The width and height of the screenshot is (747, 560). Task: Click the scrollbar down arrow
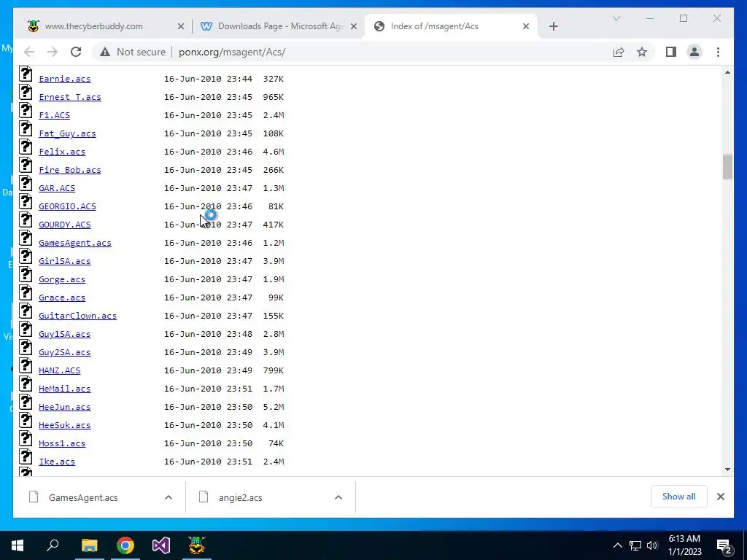coord(727,470)
